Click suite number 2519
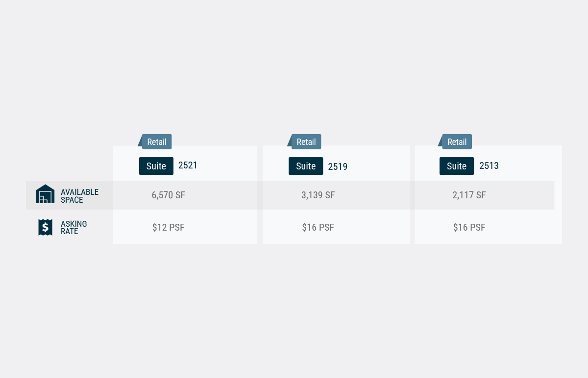Screen dimensions: 588x378 (x=338, y=166)
